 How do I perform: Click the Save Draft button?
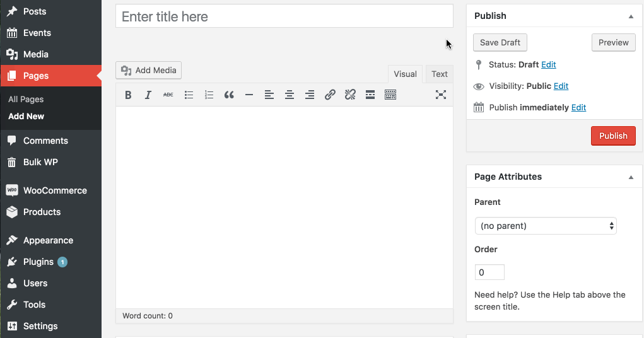[x=500, y=42]
